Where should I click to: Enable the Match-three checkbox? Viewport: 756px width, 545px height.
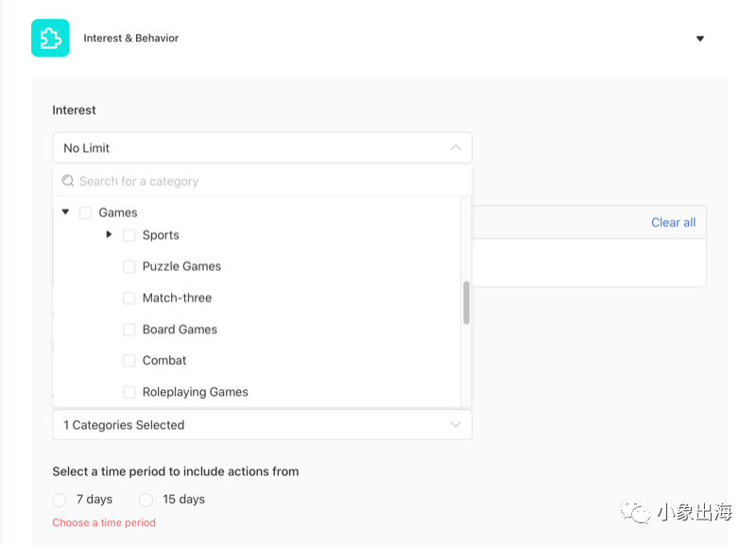[x=129, y=298]
